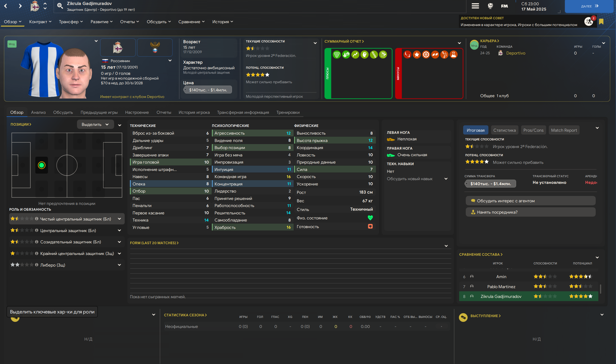The image size is (616, 364).
Task: Open the hamburger main menu icon
Action: coord(475,6)
